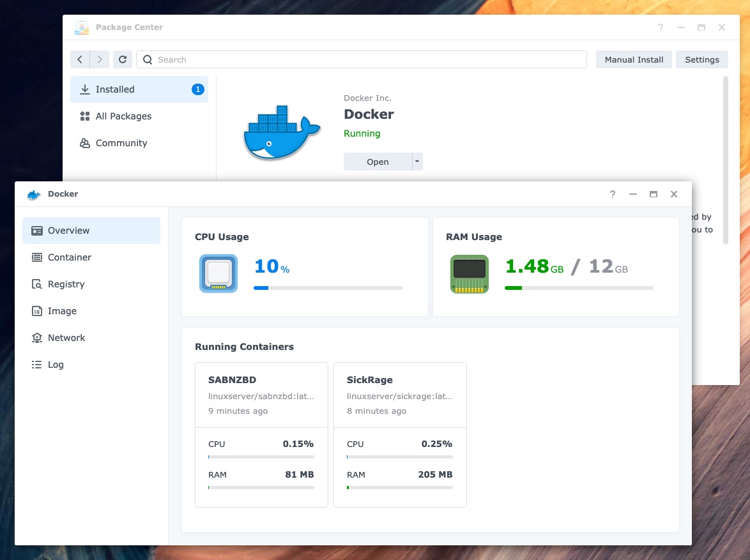
Task: Click the SickRage CPU usage bar
Action: 400,457
